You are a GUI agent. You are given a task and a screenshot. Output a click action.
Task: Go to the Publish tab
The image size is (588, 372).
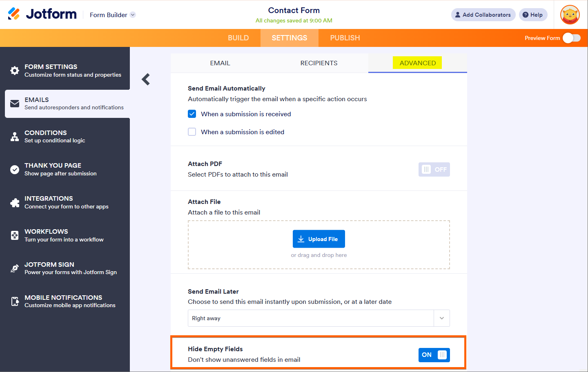pyautogui.click(x=345, y=38)
